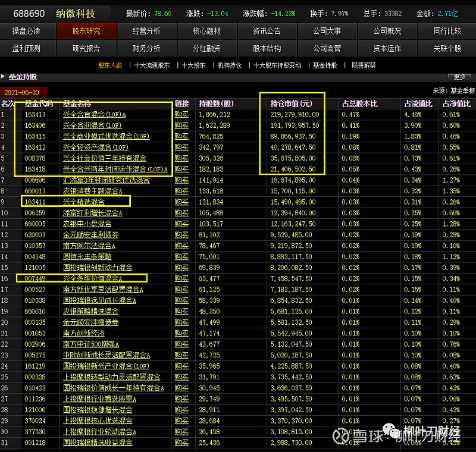Viewport: 476px width, 452px height.
Task: Click 购买 for fund 660005
Action: click(181, 224)
